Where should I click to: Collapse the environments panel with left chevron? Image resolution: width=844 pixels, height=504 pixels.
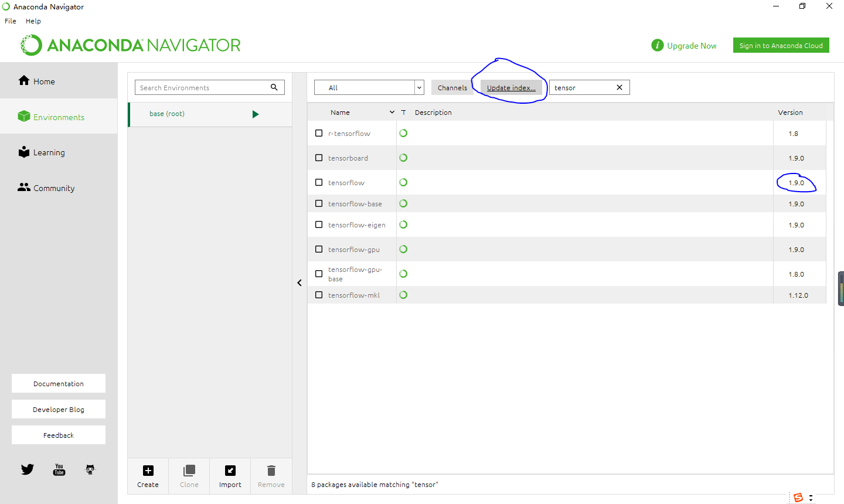coord(300,282)
